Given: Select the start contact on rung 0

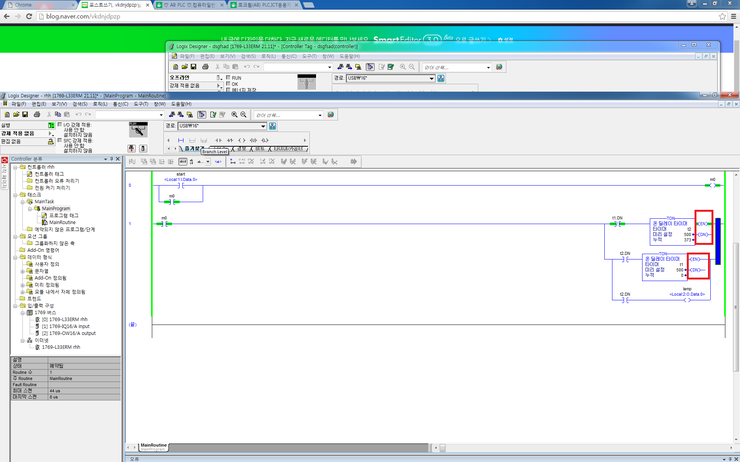Looking at the screenshot, I should [x=180, y=185].
